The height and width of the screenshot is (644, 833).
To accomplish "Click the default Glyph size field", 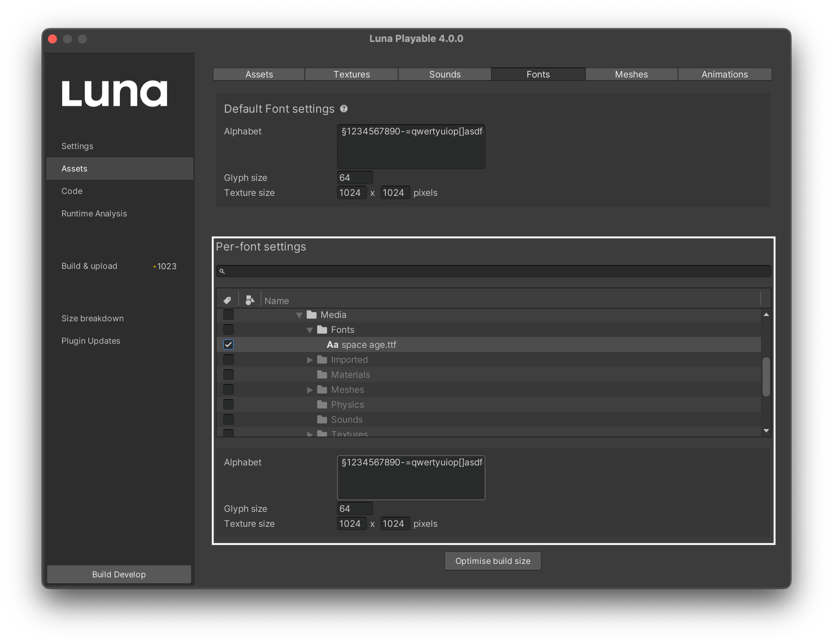I will point(355,178).
